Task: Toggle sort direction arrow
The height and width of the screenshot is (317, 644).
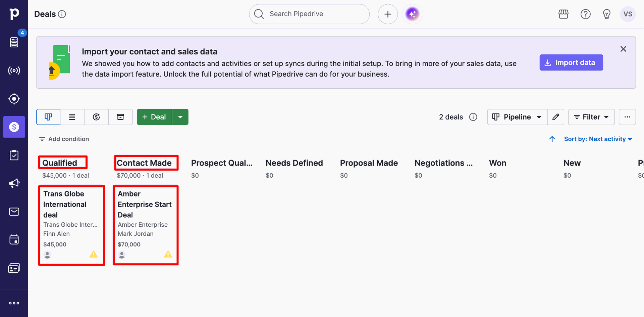Action: 552,139
